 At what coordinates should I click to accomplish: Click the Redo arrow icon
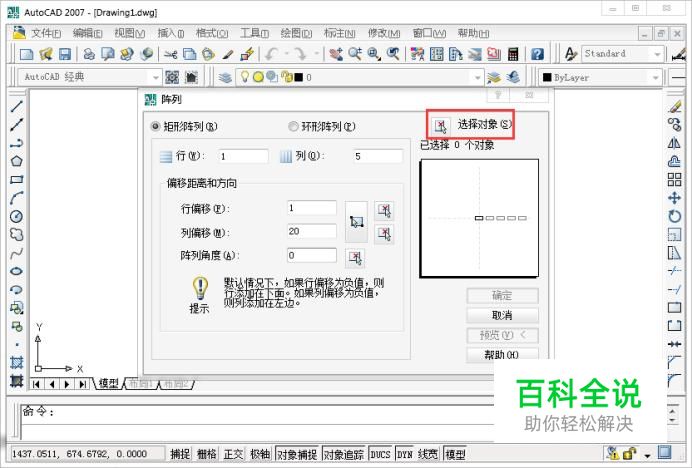pos(301,54)
